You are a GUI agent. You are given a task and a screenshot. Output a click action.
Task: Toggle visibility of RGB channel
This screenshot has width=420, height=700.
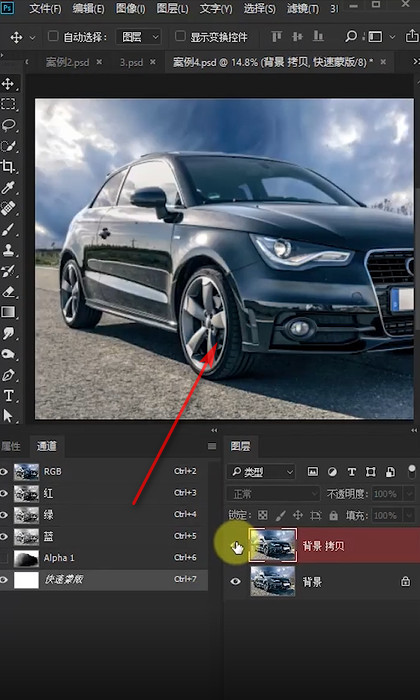coord(4,471)
